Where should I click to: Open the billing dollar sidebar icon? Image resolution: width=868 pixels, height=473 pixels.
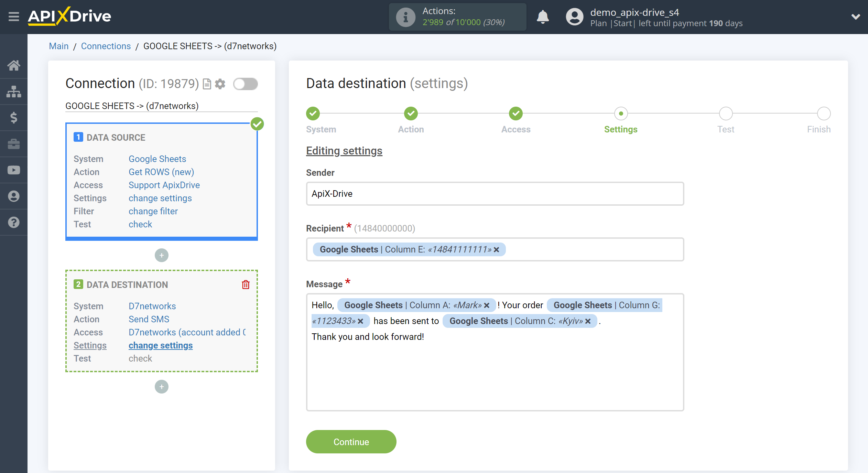coord(14,118)
